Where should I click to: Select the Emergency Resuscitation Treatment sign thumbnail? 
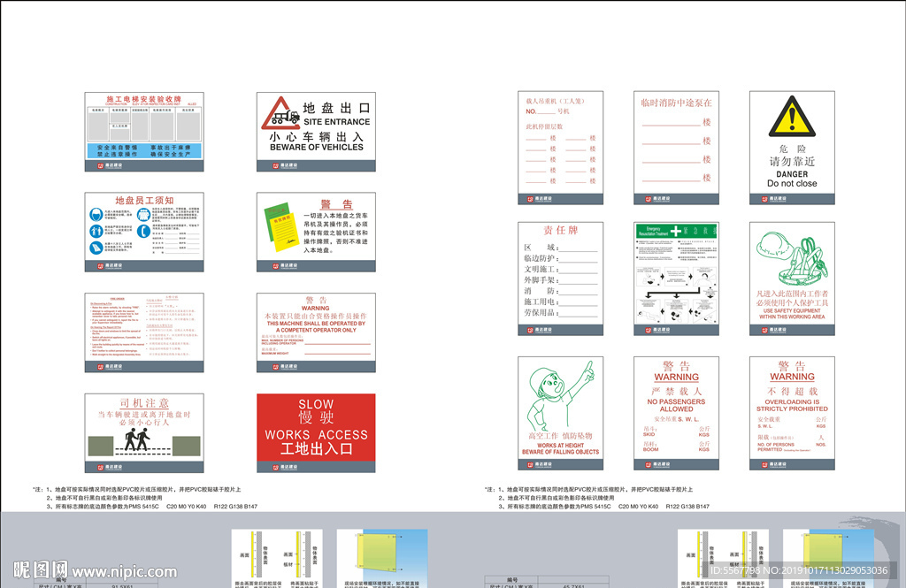tap(676, 279)
